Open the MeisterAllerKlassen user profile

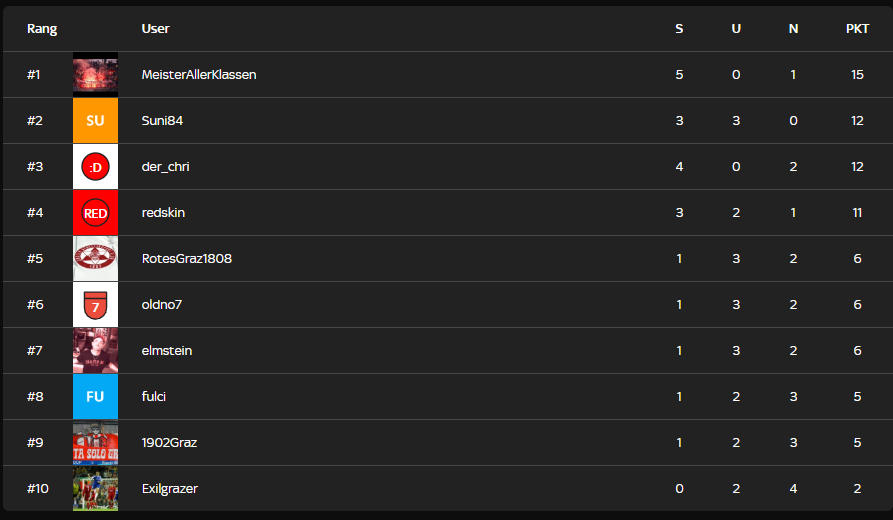pos(199,75)
